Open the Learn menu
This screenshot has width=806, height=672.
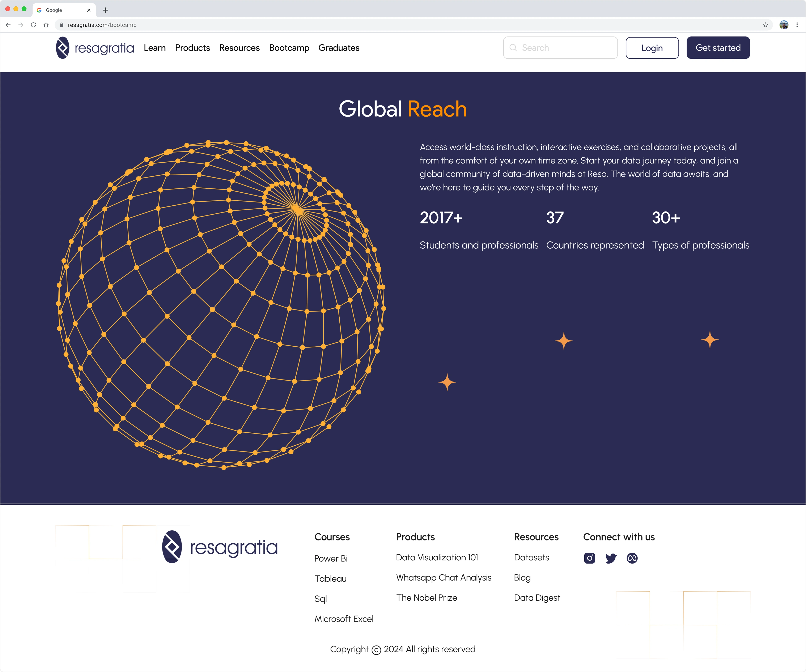155,48
